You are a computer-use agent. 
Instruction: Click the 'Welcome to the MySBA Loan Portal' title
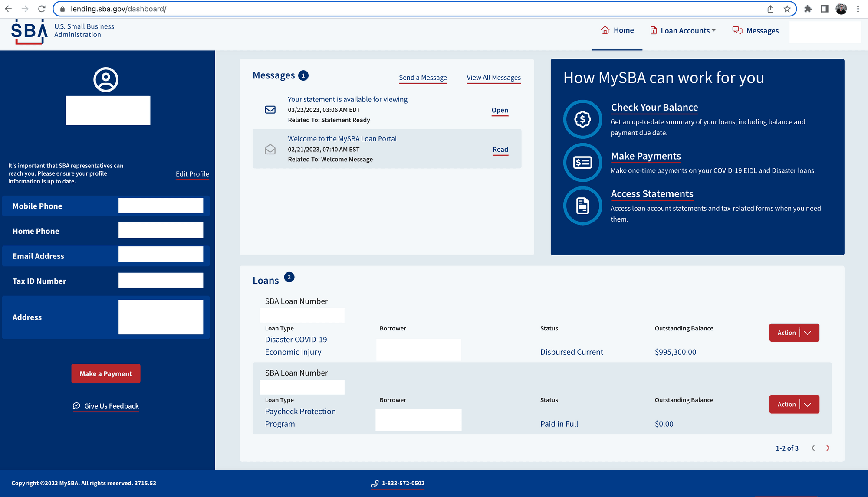coord(342,139)
